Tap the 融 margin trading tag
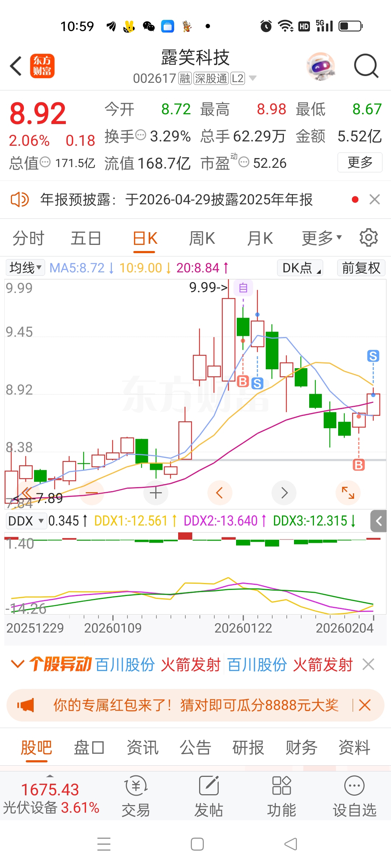Screen dimensions: 391x868 pyautogui.click(x=185, y=78)
